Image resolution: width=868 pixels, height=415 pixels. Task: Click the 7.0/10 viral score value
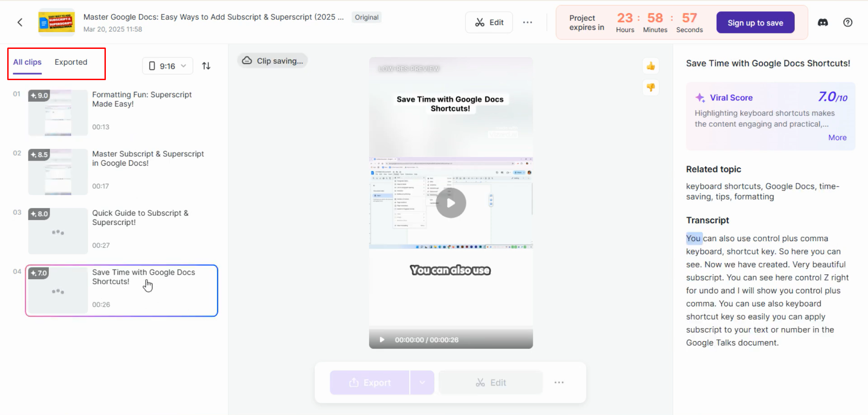832,97
